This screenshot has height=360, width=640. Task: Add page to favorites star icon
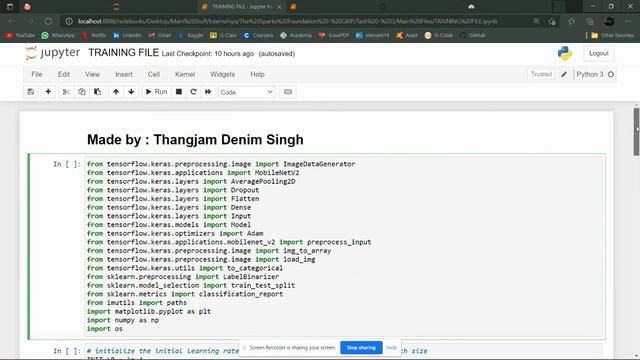pyautogui.click(x=552, y=21)
